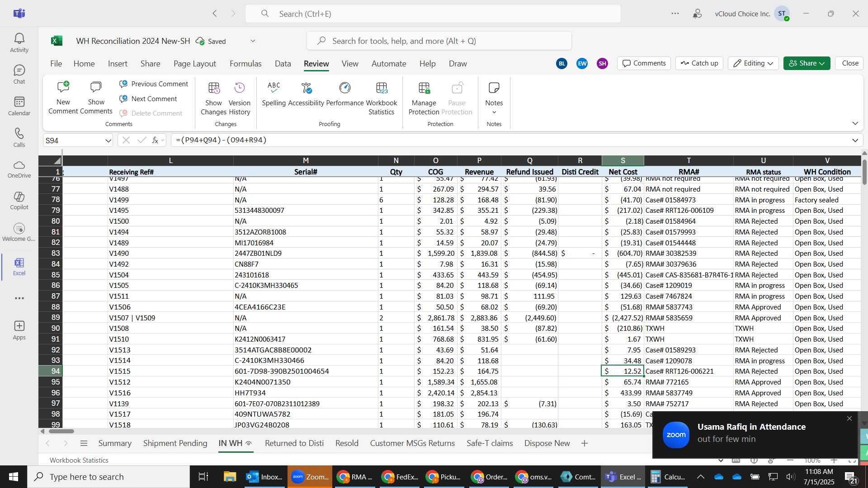Viewport: 868px width, 488px height.
Task: Open Teams settings and more ellipsis
Action: pyautogui.click(x=675, y=14)
